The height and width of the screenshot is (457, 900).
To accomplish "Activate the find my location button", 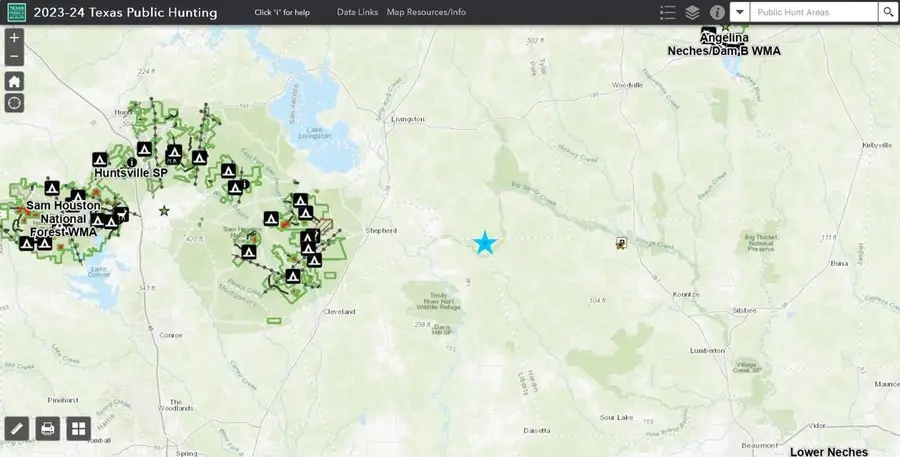I will click(x=14, y=103).
